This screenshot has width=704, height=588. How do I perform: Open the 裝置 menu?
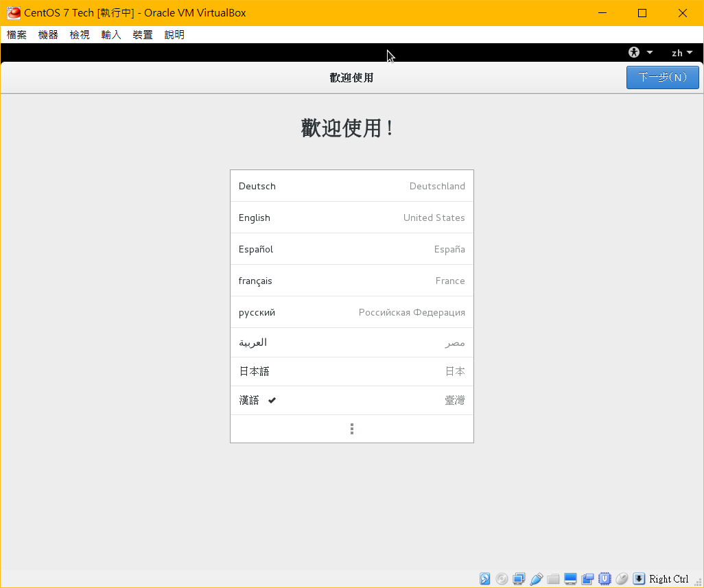click(143, 35)
